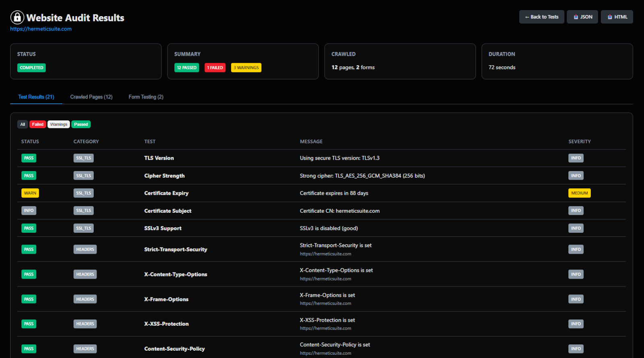Show All test results filter
Image resolution: width=644 pixels, height=358 pixels.
coord(23,124)
